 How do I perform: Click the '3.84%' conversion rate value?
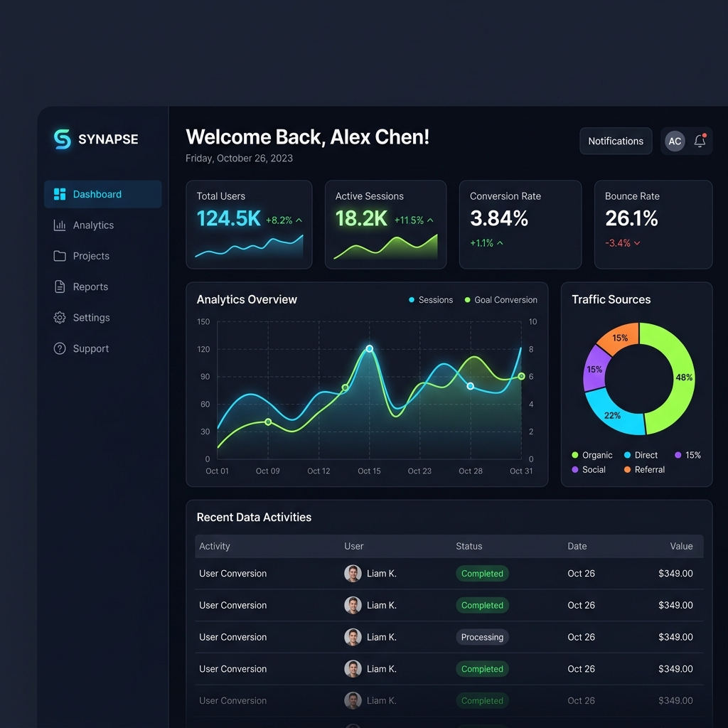click(499, 218)
